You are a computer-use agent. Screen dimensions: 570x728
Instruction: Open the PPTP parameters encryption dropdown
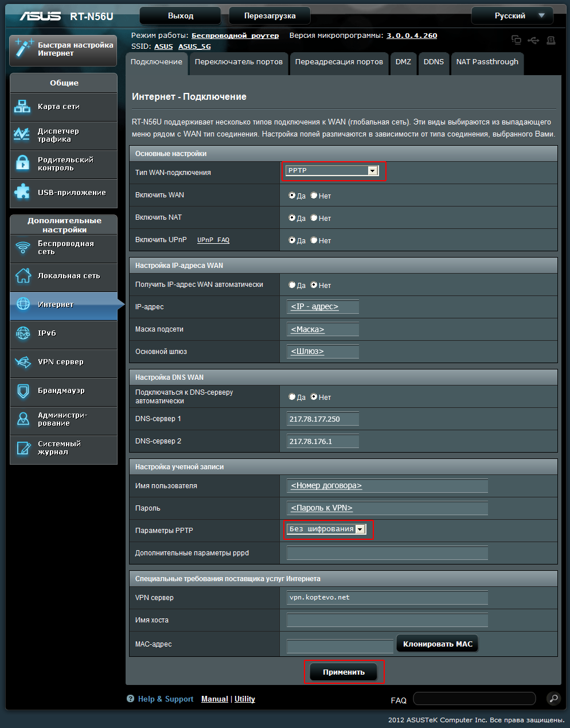[326, 529]
